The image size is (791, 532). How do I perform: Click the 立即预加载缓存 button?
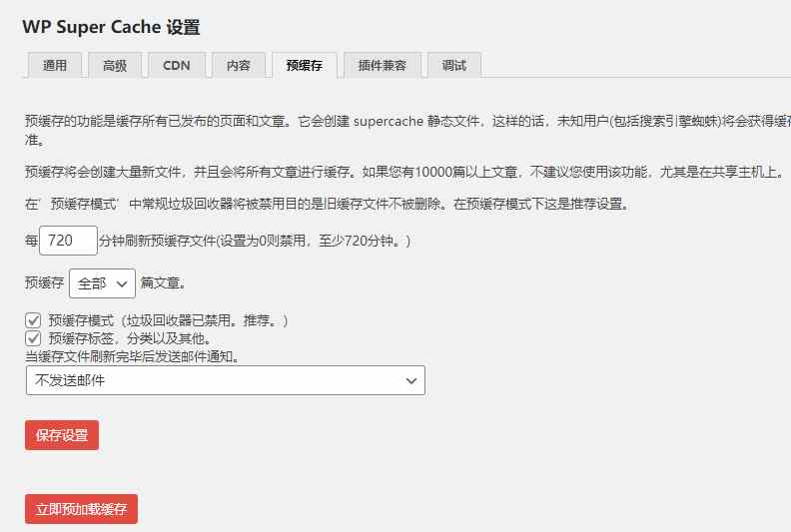point(81,509)
